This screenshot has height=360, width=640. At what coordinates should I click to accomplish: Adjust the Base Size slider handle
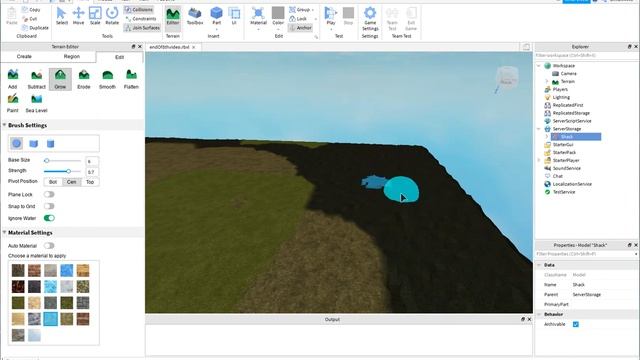(x=47, y=161)
